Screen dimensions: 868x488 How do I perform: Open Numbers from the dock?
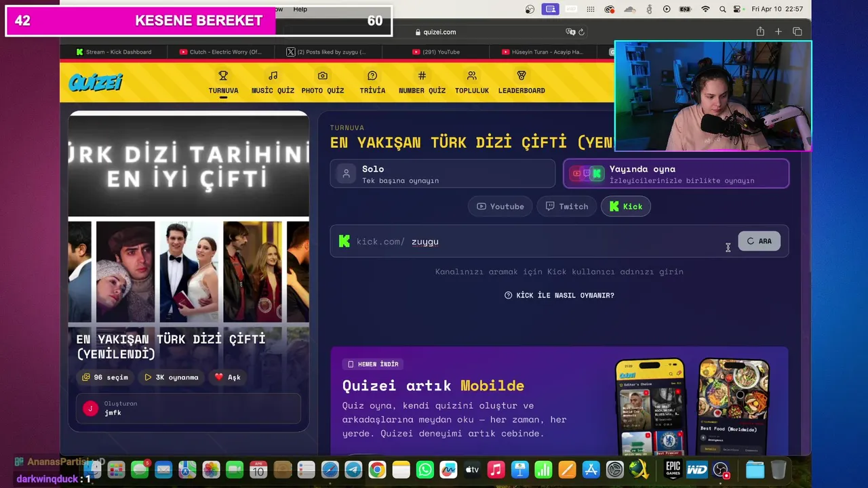tap(543, 469)
